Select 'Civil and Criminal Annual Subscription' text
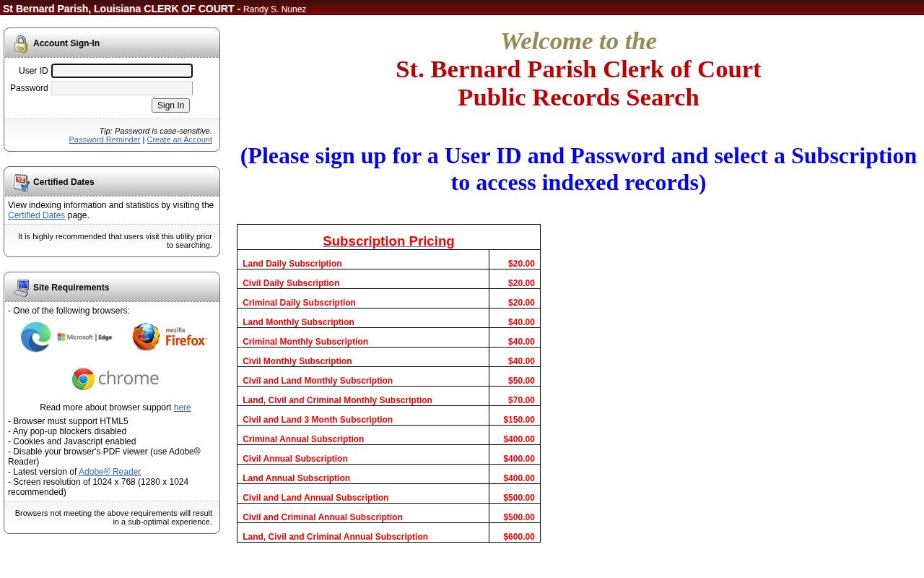 323,517
